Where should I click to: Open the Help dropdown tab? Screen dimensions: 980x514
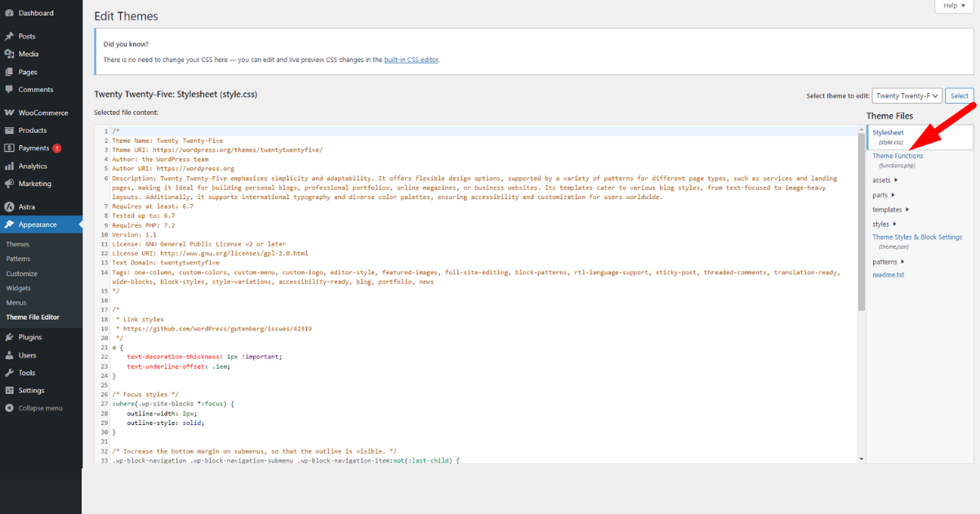tap(954, 6)
